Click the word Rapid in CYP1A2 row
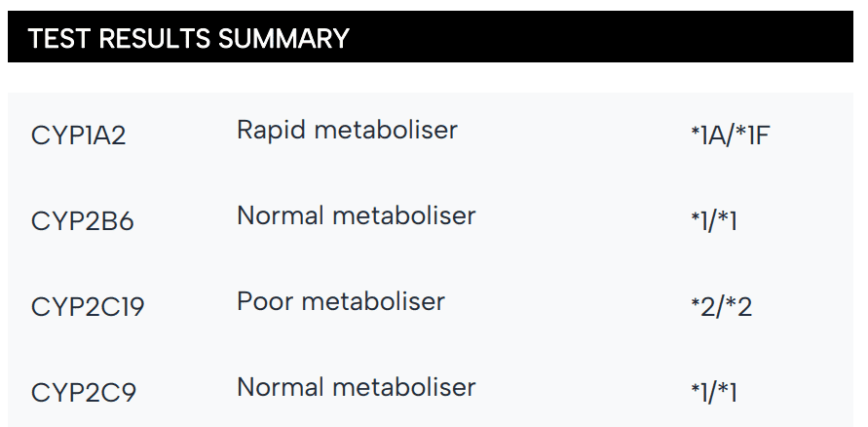The width and height of the screenshot is (868, 427). pyautogui.click(x=271, y=131)
